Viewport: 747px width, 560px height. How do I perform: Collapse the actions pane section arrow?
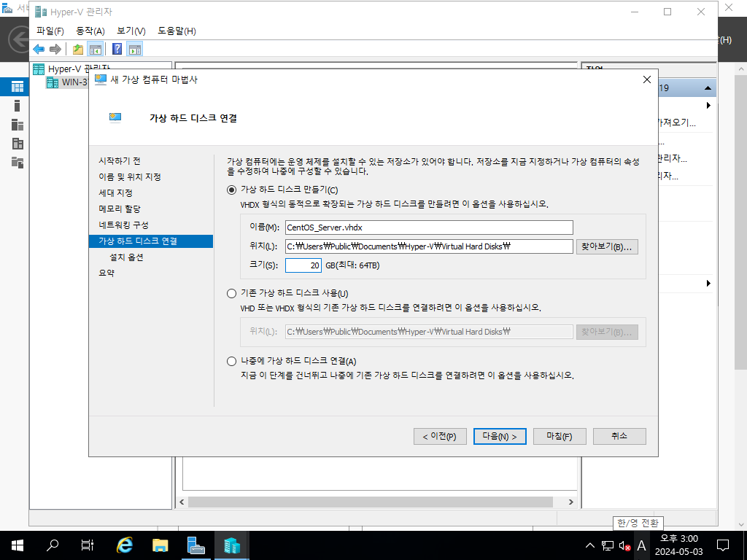(708, 88)
